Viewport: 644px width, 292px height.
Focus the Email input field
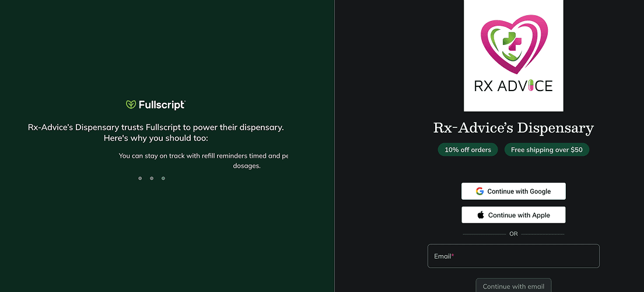point(513,256)
